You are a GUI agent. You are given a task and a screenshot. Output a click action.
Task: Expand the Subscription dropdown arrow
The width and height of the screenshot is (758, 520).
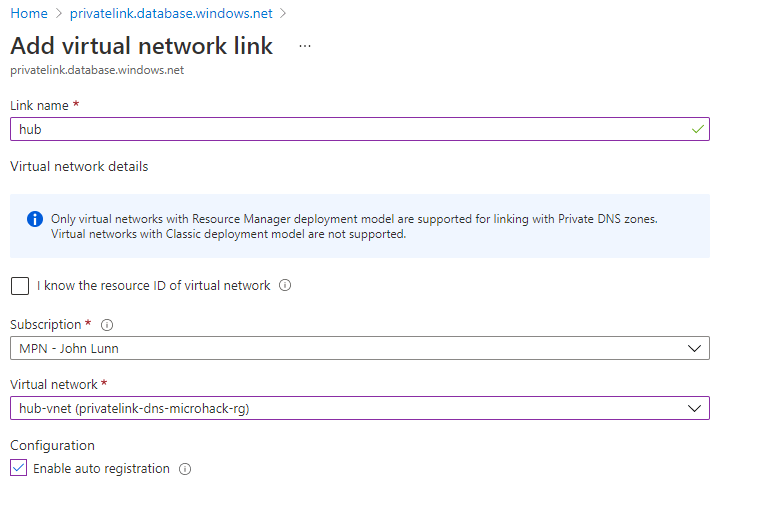[694, 348]
